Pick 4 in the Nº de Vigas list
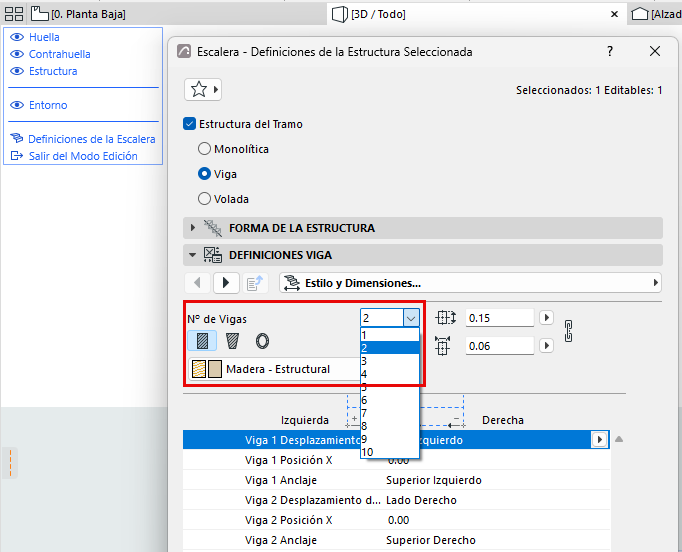 coord(390,374)
